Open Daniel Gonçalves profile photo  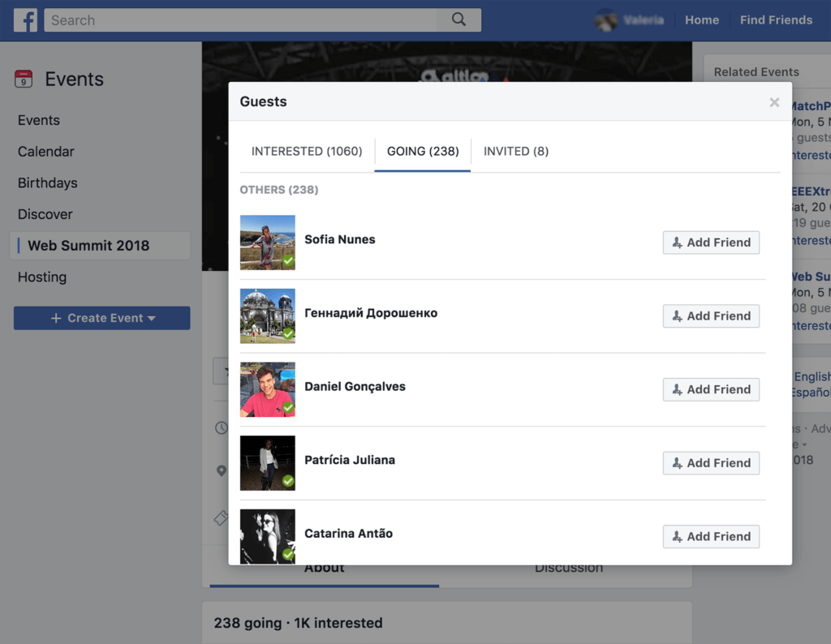click(x=268, y=390)
